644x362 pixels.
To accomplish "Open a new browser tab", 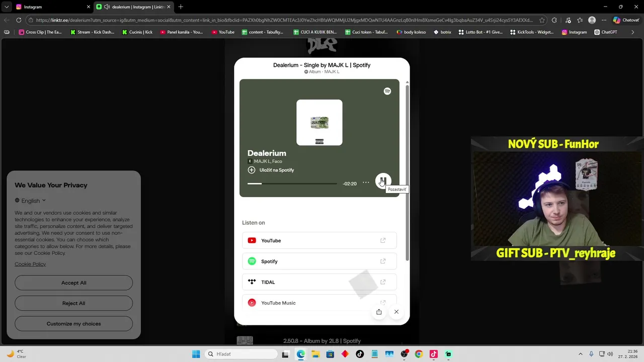I will click(181, 7).
